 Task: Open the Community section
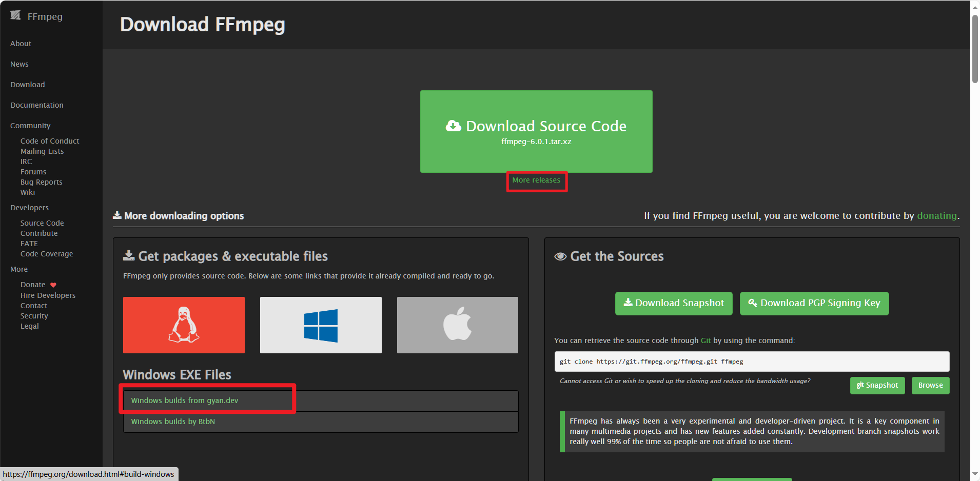tap(30, 126)
